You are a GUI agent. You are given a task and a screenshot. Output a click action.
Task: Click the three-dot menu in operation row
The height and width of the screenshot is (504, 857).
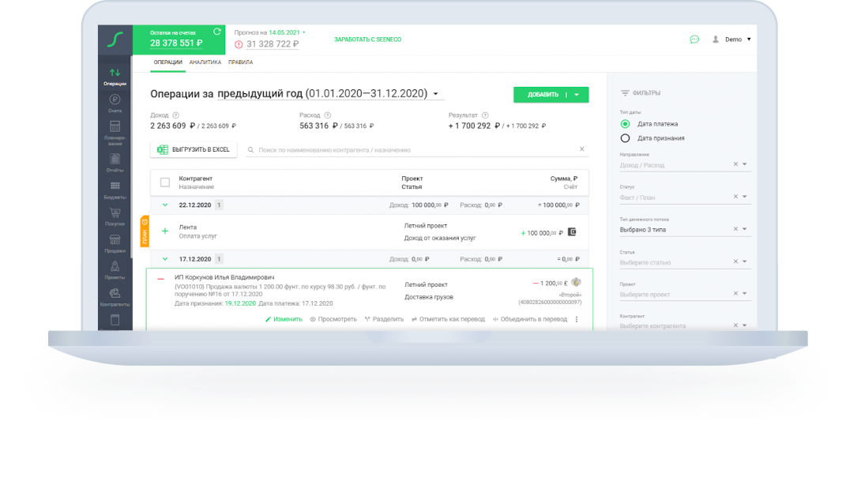coord(577,319)
